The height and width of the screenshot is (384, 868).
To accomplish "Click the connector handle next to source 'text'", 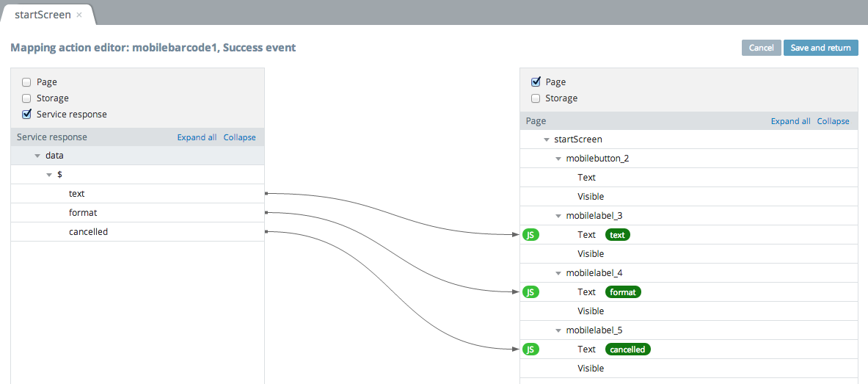I will [266, 194].
